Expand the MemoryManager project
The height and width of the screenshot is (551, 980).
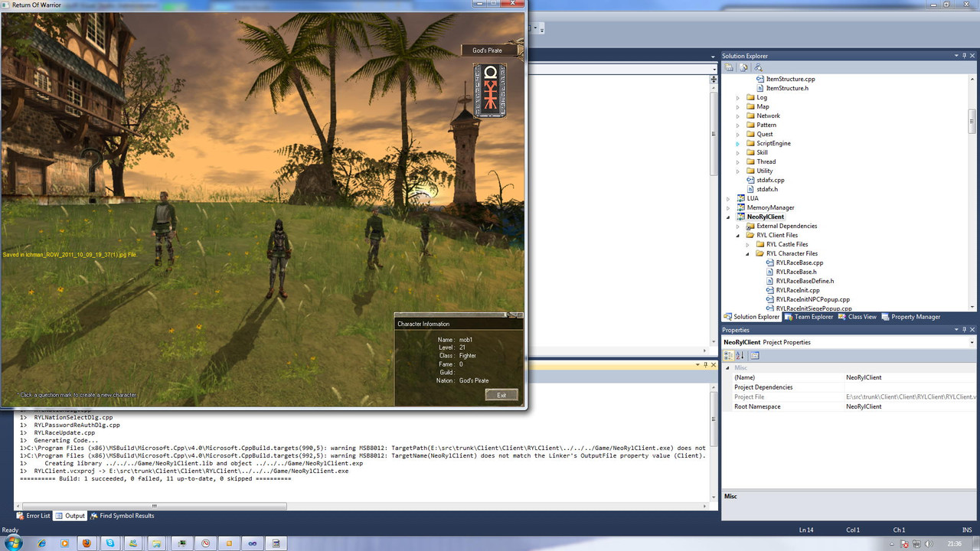729,207
